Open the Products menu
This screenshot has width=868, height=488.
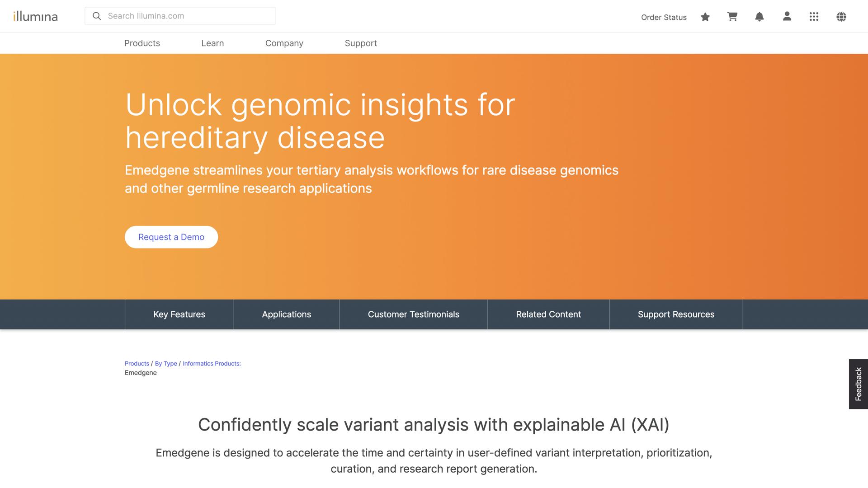142,43
